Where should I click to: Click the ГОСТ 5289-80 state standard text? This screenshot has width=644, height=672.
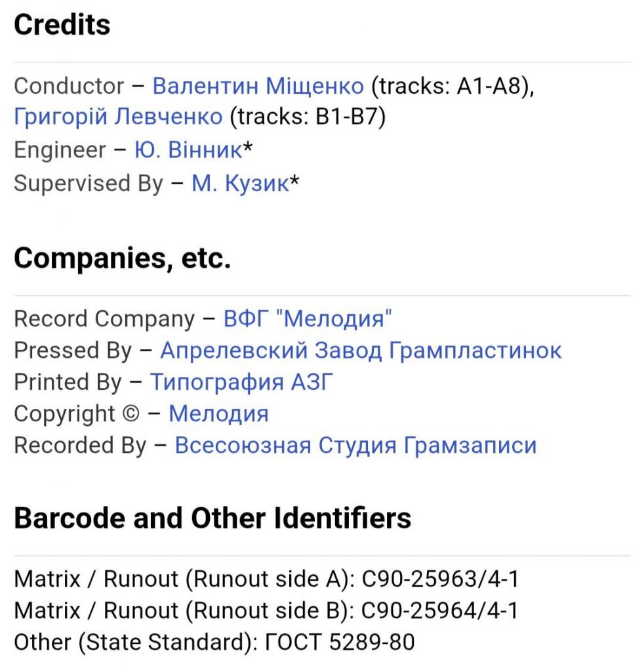point(339,642)
